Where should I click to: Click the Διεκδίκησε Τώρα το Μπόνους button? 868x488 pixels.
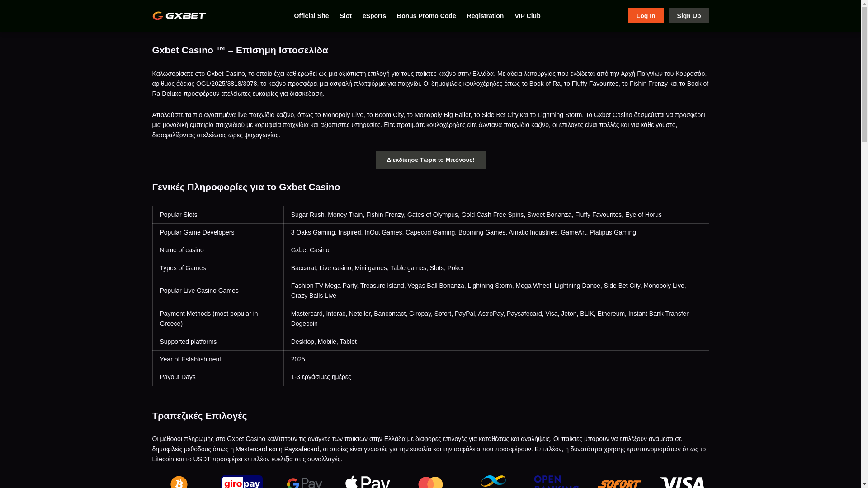coord(430,160)
